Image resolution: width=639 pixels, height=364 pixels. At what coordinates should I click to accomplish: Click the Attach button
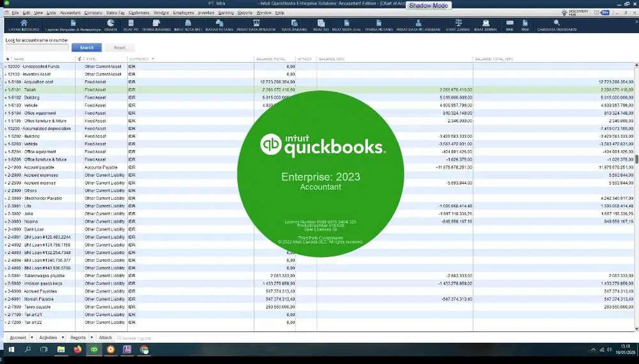[x=105, y=338]
